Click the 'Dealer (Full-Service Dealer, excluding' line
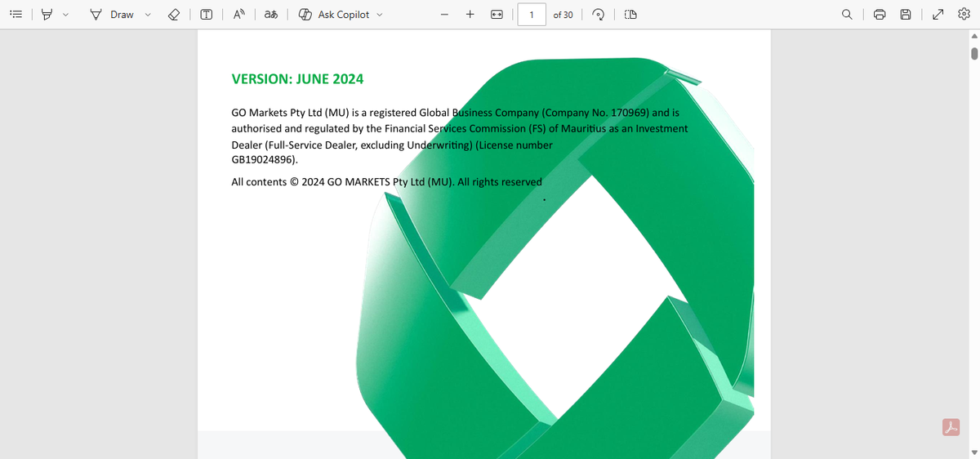Screen dimensions: 980x459 point(392,145)
